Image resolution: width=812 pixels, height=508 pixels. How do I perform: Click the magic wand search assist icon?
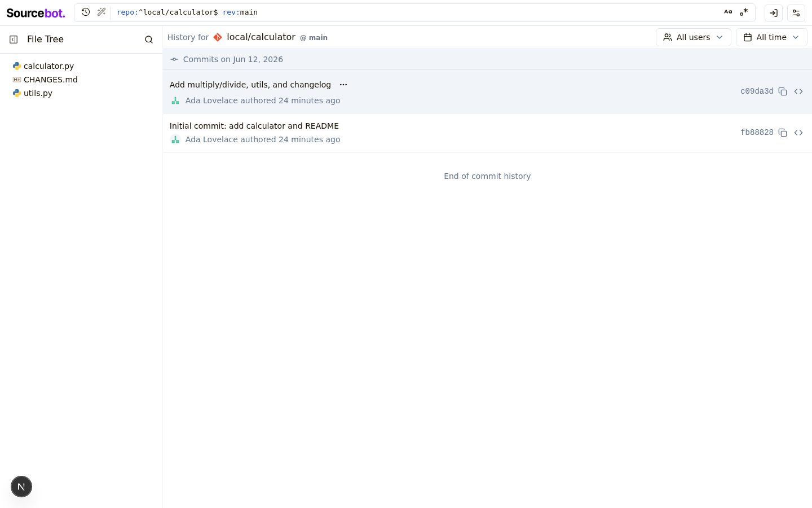[x=101, y=12]
